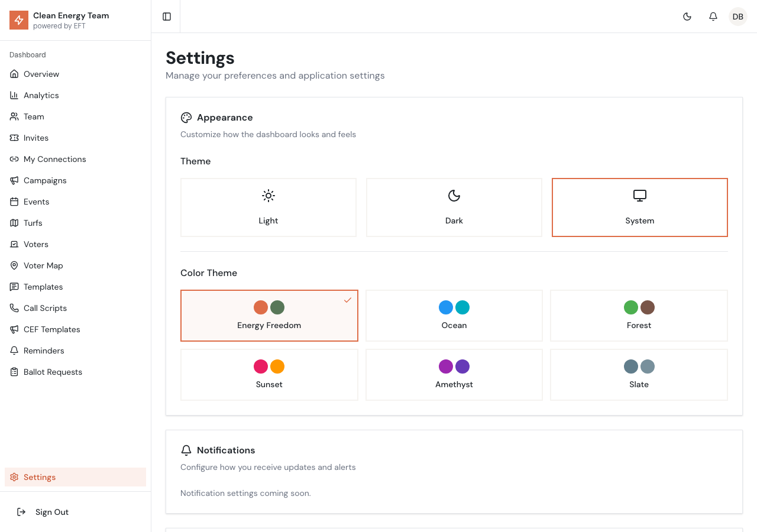
Task: Select the Voter Map pin icon
Action: (x=14, y=265)
